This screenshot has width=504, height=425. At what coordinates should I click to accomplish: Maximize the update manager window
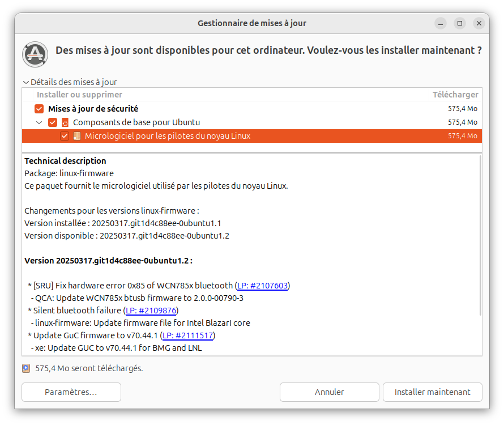(x=460, y=23)
